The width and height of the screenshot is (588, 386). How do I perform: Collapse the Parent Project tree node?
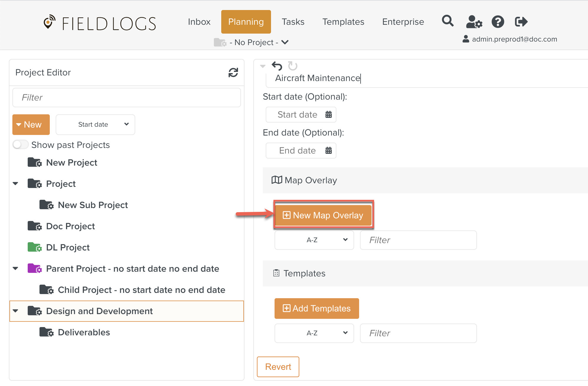[16, 268]
